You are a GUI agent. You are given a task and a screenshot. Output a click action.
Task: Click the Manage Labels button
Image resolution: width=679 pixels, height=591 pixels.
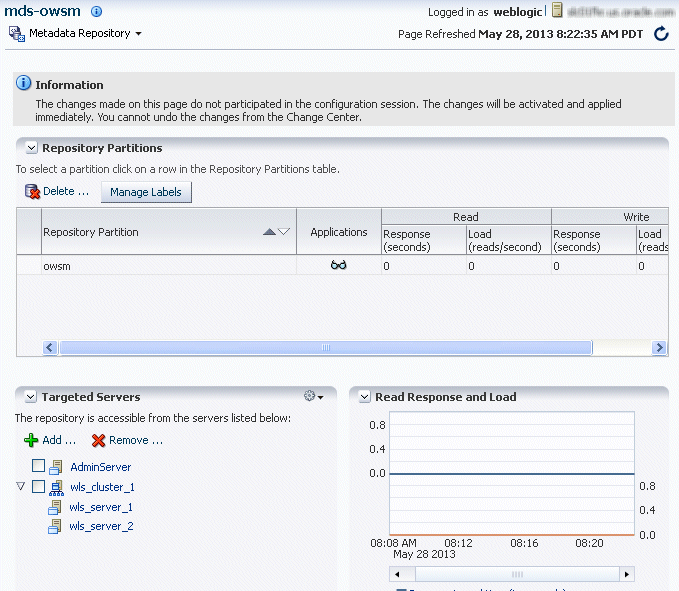pyautogui.click(x=146, y=192)
